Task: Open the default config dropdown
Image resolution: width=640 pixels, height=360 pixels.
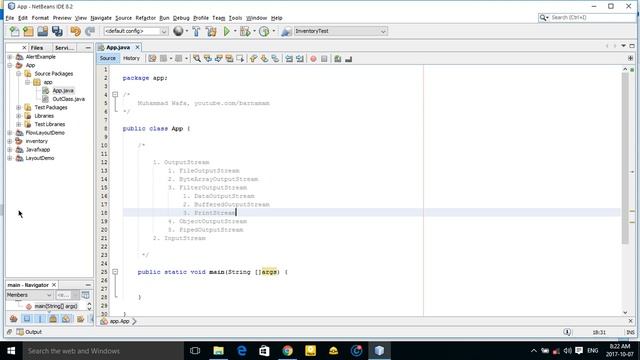Action: point(164,31)
